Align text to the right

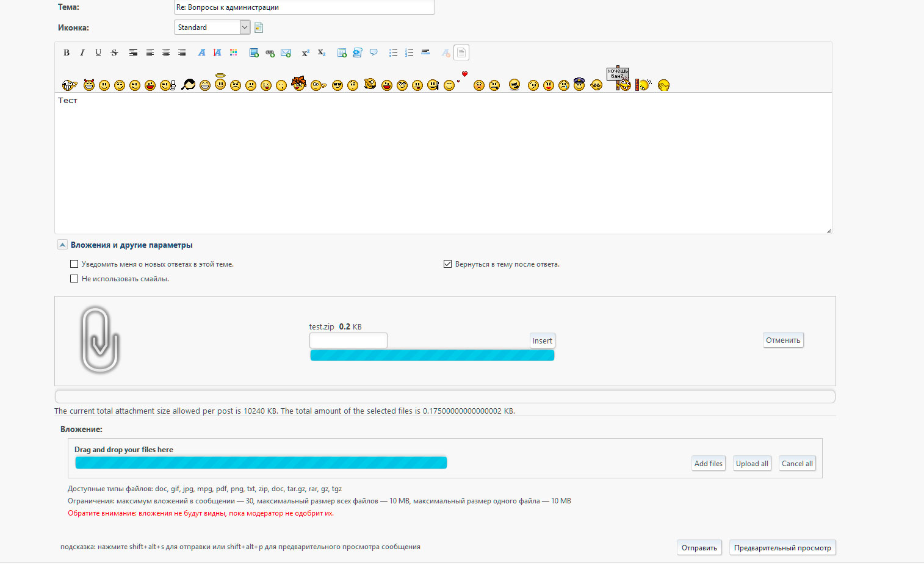point(181,53)
